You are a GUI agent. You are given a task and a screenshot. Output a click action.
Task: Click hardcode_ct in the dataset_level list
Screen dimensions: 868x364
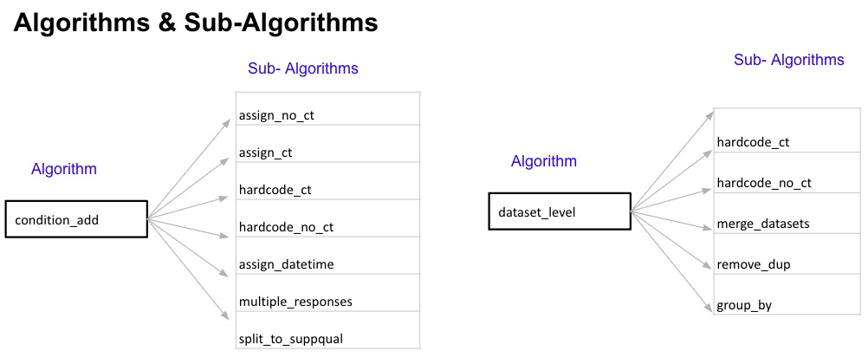[787, 142]
